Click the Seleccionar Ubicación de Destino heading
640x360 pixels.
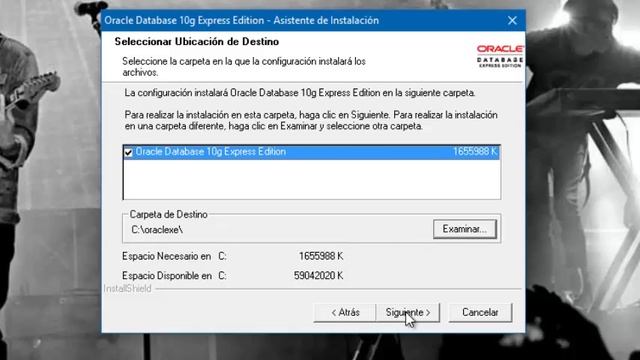tap(197, 42)
